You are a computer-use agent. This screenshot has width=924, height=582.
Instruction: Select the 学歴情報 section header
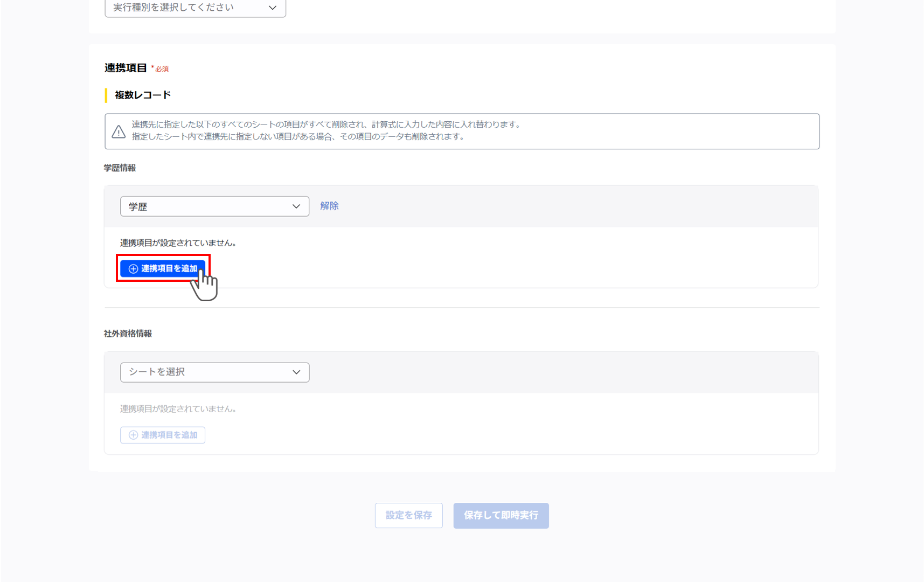point(120,168)
